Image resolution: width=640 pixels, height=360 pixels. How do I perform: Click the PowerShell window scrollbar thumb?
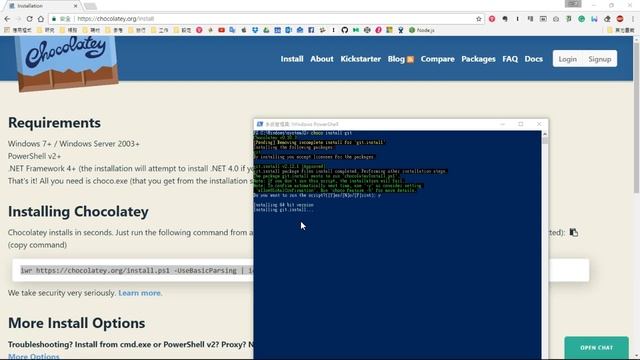coord(545,140)
